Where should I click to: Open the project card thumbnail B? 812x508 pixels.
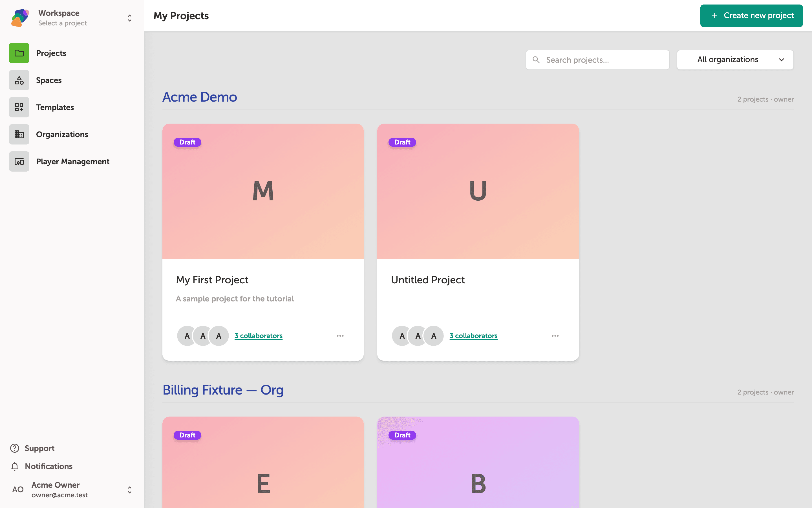pos(478,462)
